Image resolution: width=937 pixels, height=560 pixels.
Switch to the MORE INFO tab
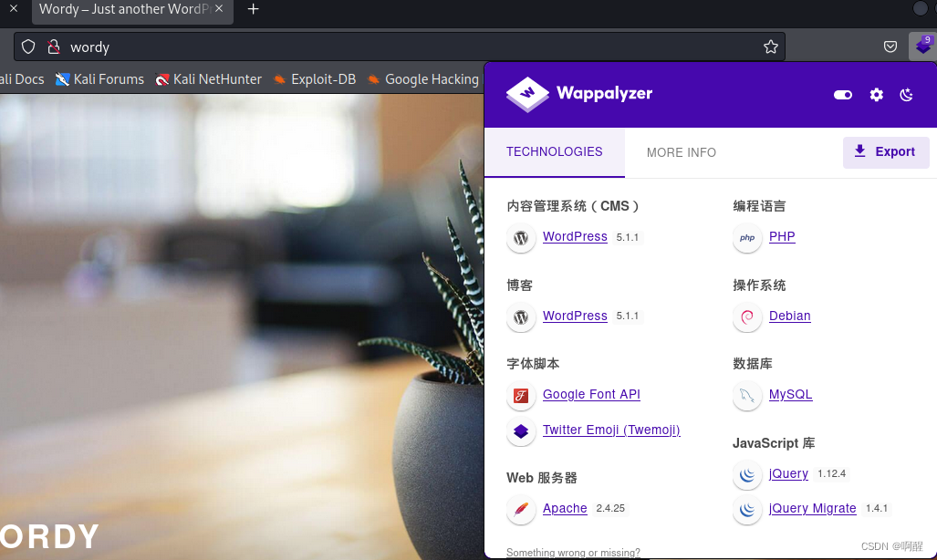682,152
